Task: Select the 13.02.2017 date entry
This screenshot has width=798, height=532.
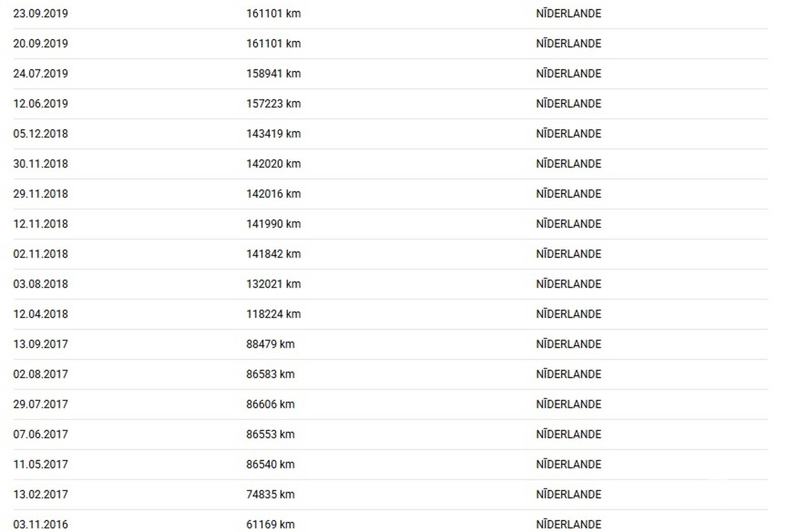Action: pyautogui.click(x=40, y=494)
